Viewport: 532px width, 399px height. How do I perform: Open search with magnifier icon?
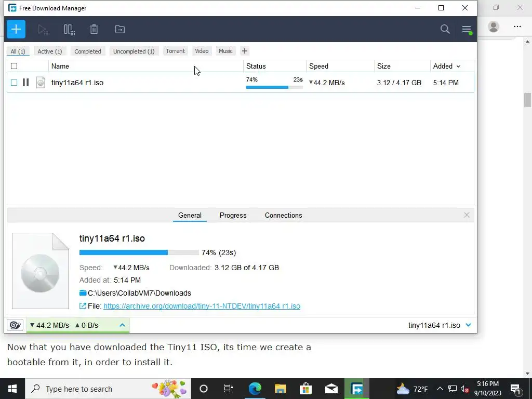[445, 29]
